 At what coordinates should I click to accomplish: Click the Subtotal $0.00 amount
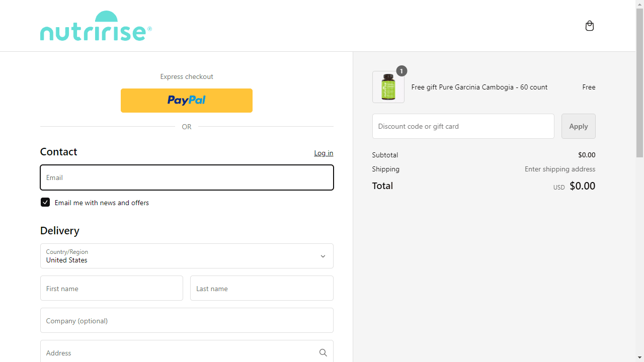pos(587,155)
